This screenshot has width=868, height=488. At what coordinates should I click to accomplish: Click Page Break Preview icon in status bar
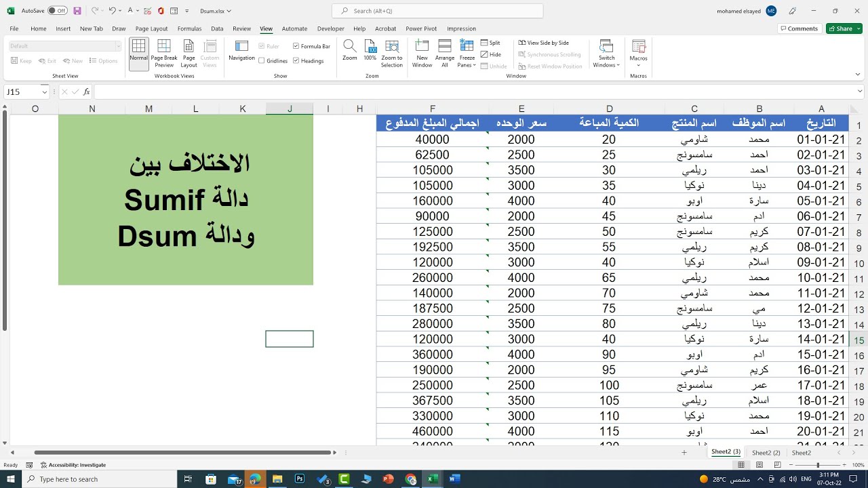(777, 465)
